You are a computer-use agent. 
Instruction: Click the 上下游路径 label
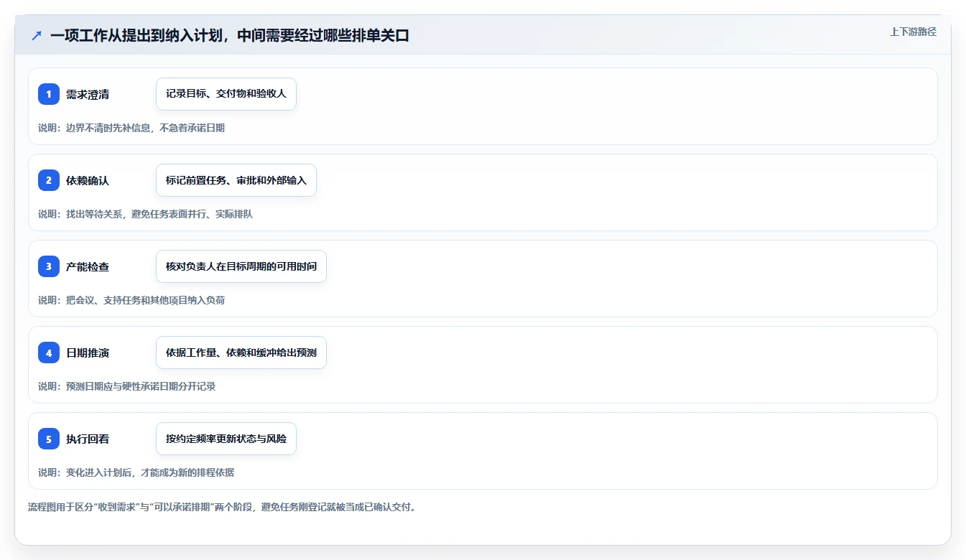(x=913, y=32)
